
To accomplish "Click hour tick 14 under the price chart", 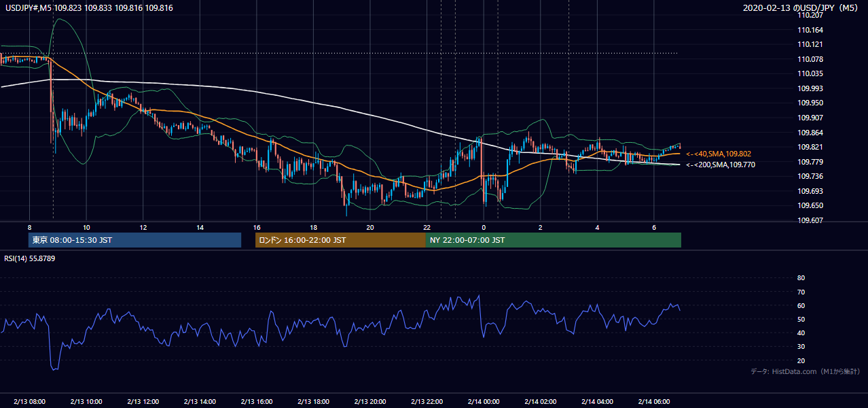I will coord(200,227).
